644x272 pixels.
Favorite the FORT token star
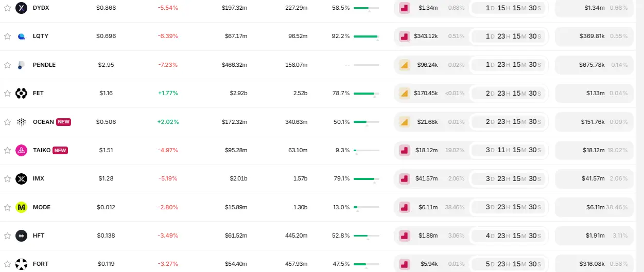pos(7,264)
